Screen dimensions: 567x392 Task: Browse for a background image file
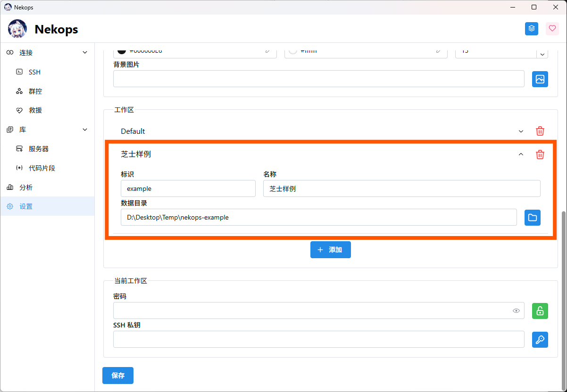[x=540, y=79]
